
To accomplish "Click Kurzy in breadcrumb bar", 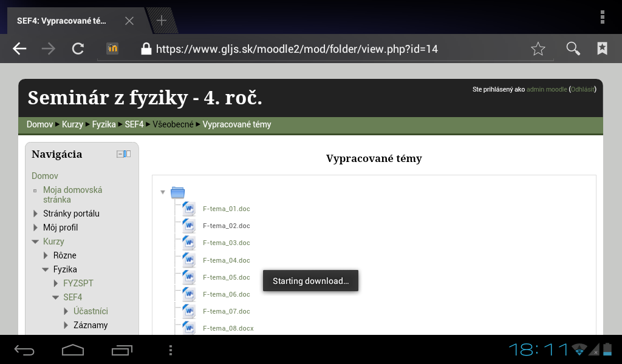I will pyautogui.click(x=72, y=124).
